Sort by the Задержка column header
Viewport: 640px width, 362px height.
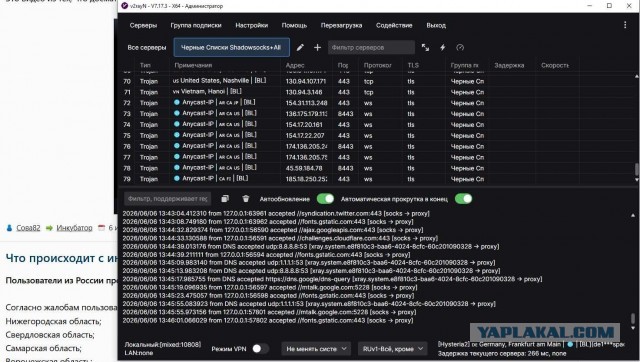click(509, 65)
